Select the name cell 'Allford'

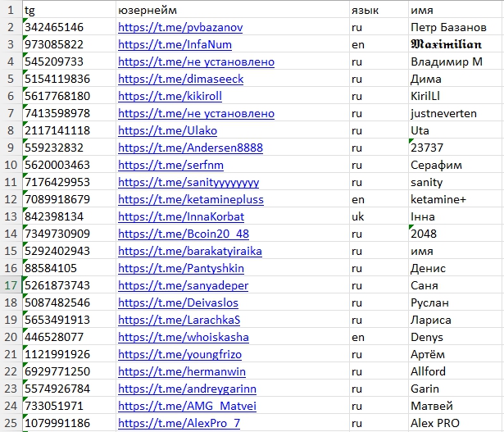pyautogui.click(x=456, y=371)
